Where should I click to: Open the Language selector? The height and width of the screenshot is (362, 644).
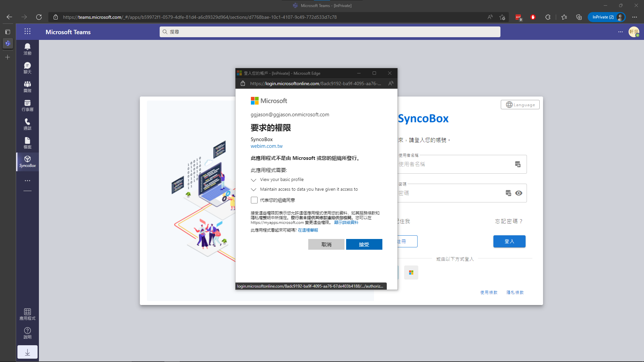coord(520,105)
